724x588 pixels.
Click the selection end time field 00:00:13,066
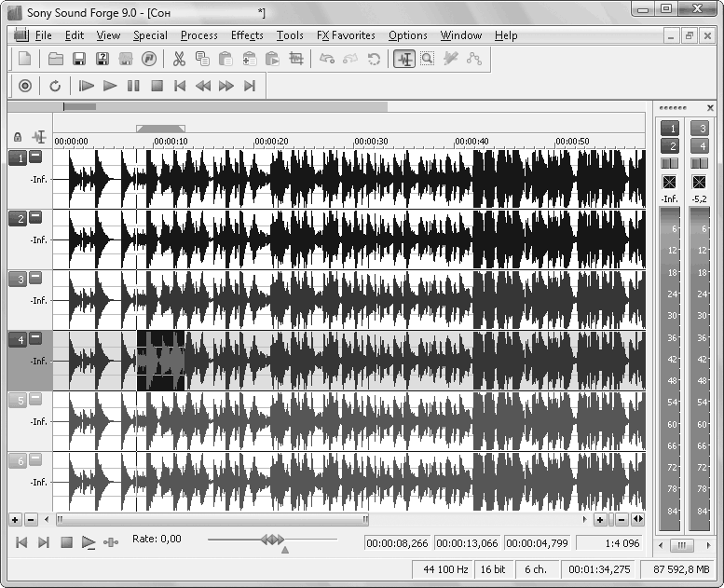tap(467, 542)
